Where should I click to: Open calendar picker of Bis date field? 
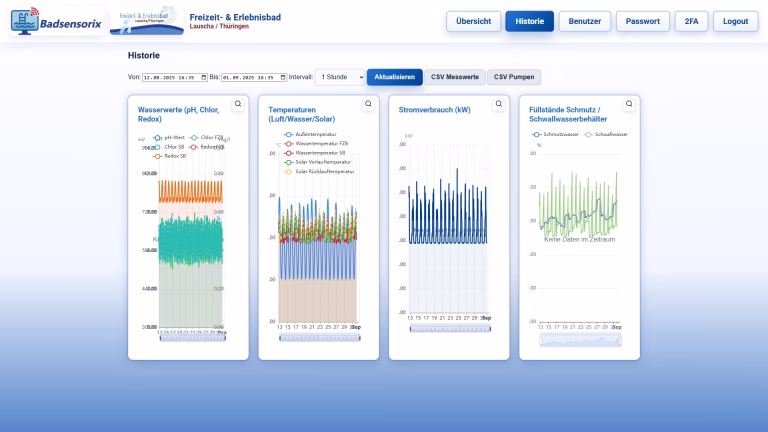pos(283,77)
